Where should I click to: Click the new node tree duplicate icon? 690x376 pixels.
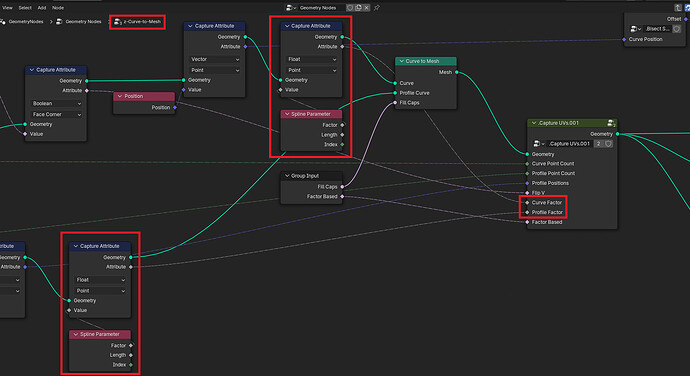(358, 7)
